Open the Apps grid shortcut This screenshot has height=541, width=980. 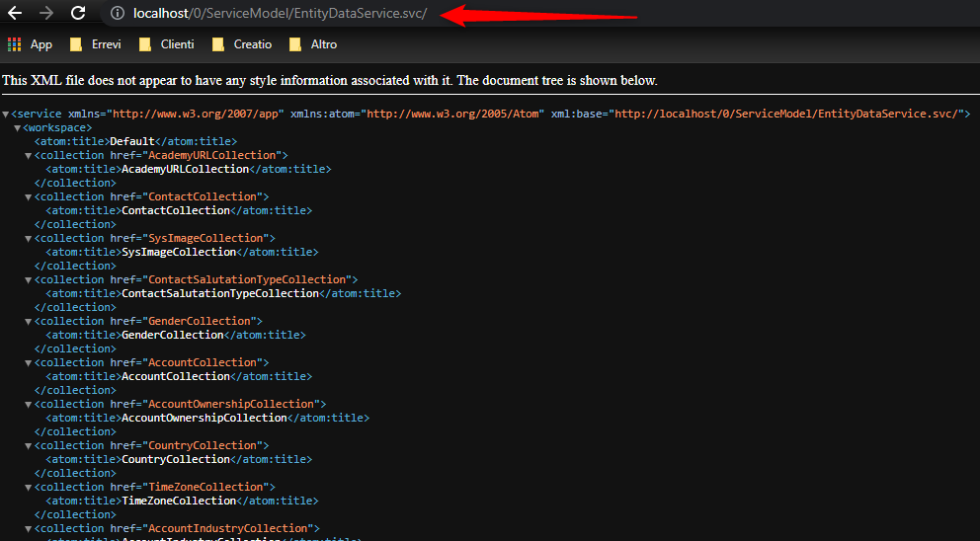click(x=30, y=44)
